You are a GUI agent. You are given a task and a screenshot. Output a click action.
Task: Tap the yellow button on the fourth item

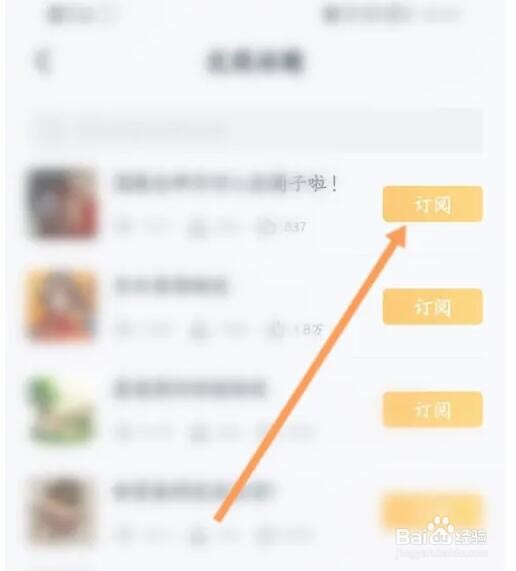[433, 512]
